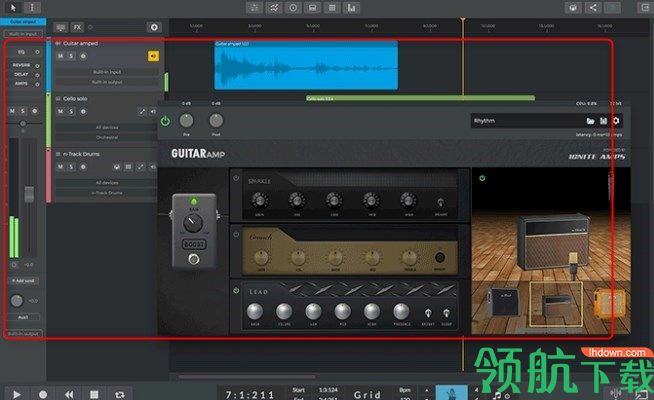Open the step sequencer grid icon
The image size is (654, 400).
332,8
